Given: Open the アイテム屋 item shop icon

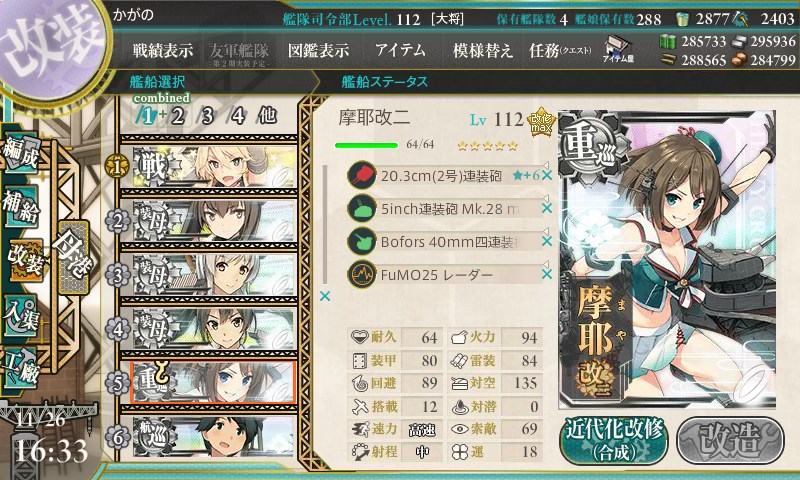Looking at the screenshot, I should [x=618, y=49].
